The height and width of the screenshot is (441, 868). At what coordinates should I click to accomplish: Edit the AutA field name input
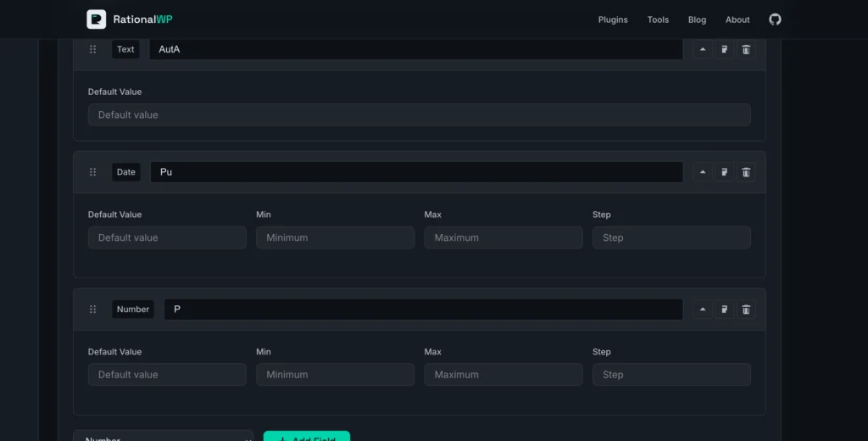click(415, 49)
